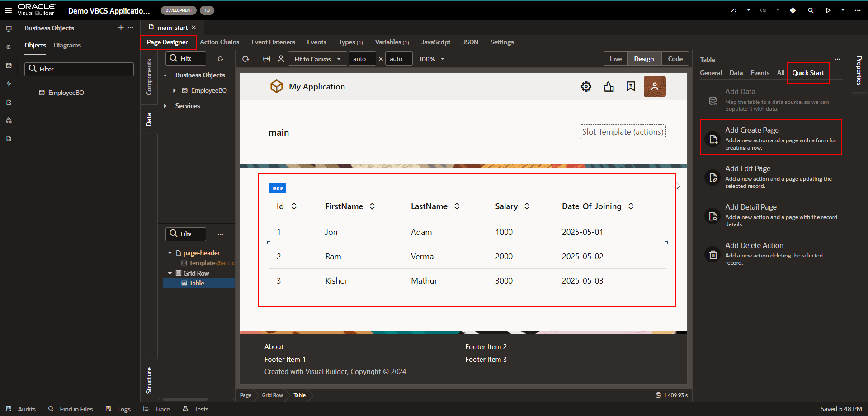Image resolution: width=868 pixels, height=416 pixels.
Task: Open the 100% zoom level dropdown
Action: click(x=431, y=59)
